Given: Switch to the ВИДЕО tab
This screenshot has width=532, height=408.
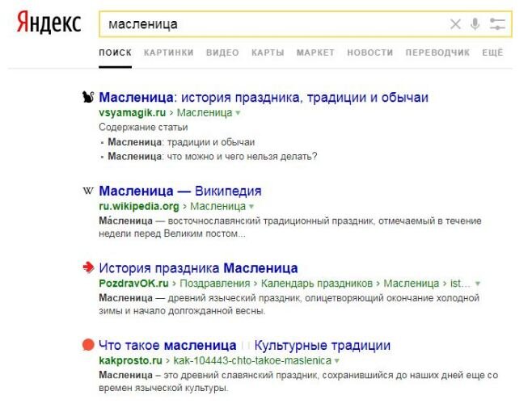Looking at the screenshot, I should tap(222, 53).
